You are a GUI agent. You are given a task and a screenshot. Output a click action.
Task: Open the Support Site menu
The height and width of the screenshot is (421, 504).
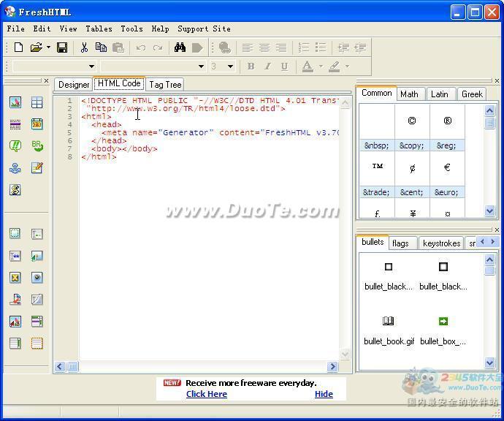pyautogui.click(x=204, y=29)
